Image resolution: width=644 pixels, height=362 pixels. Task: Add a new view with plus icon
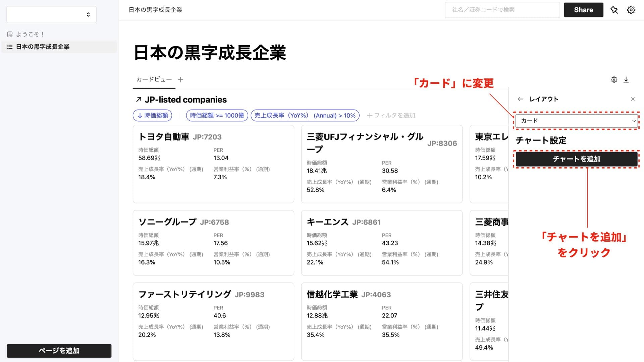coord(180,80)
